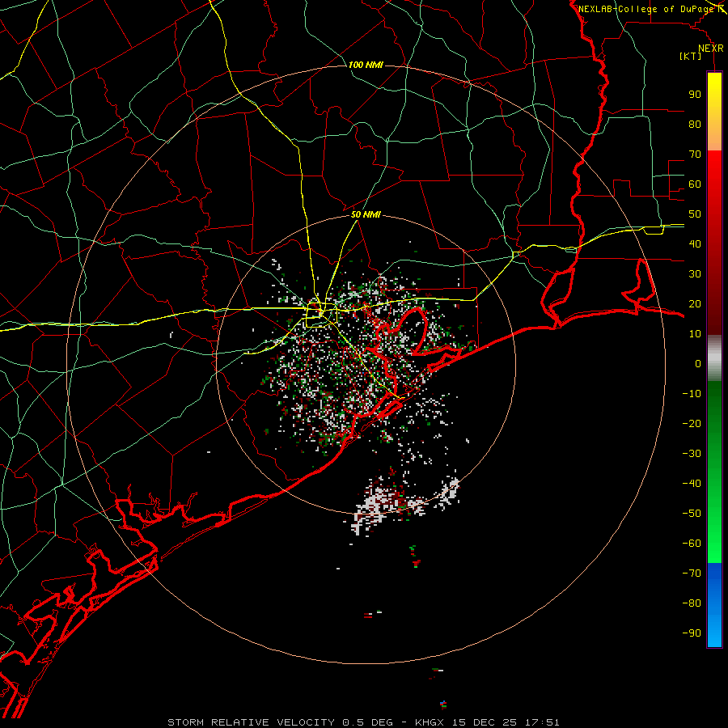Select the 60 knot scale label
Image resolution: width=728 pixels, height=728 pixels.
pyautogui.click(x=695, y=184)
